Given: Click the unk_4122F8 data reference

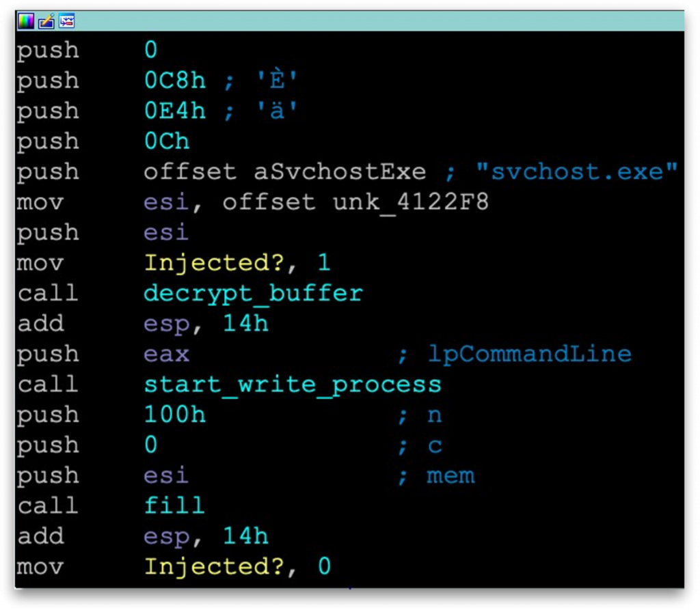Looking at the screenshot, I should click(411, 202).
